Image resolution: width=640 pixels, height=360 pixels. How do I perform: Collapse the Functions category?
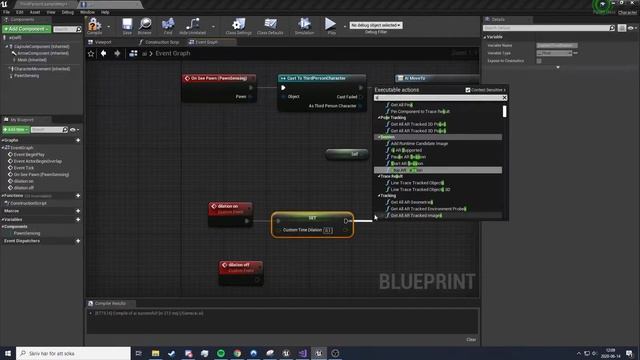point(3,196)
